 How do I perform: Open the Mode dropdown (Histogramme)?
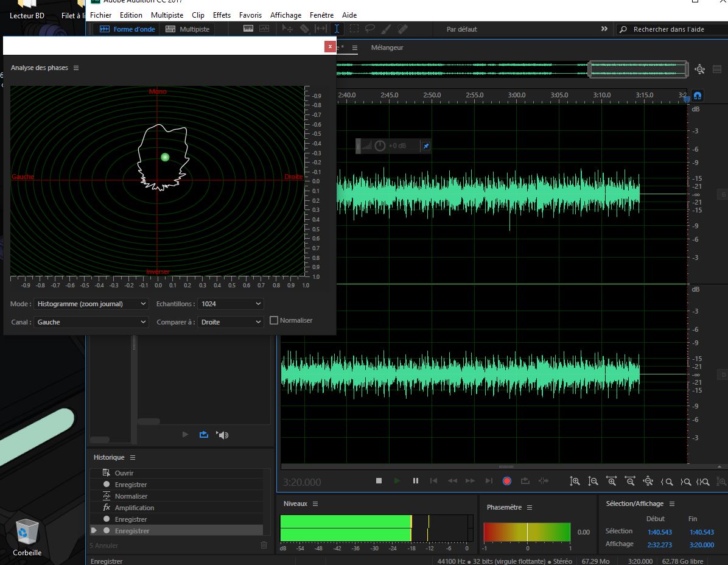(91, 304)
